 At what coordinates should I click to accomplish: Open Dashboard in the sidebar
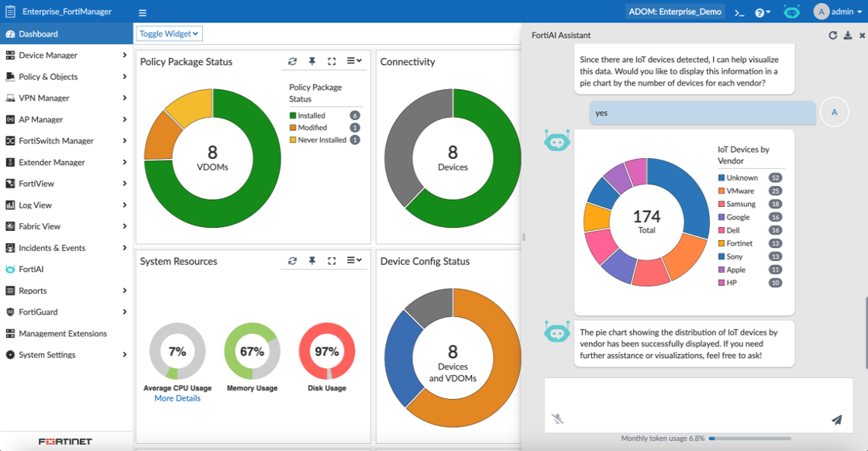pos(67,34)
